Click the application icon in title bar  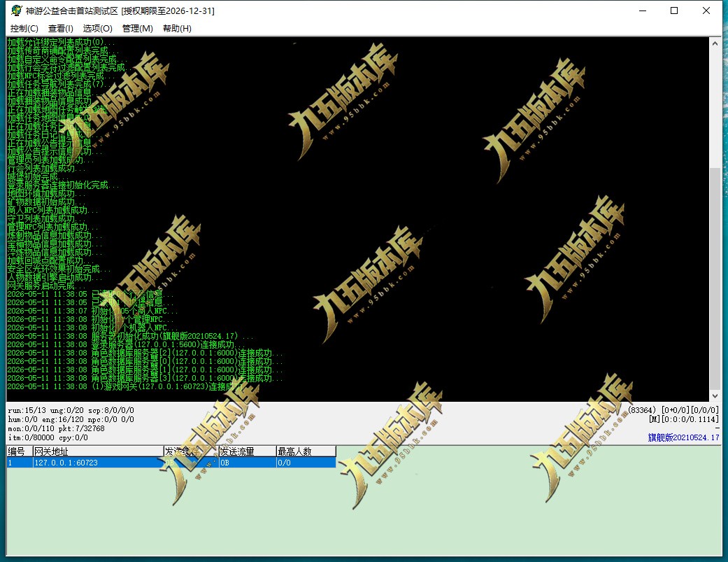[16, 10]
